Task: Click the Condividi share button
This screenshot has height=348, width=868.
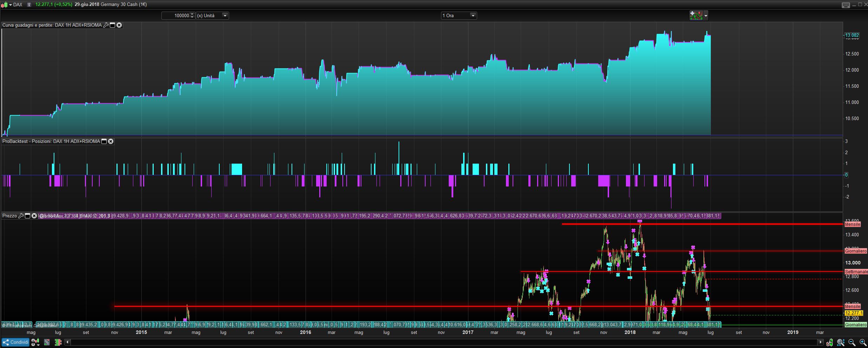Action: [15, 342]
